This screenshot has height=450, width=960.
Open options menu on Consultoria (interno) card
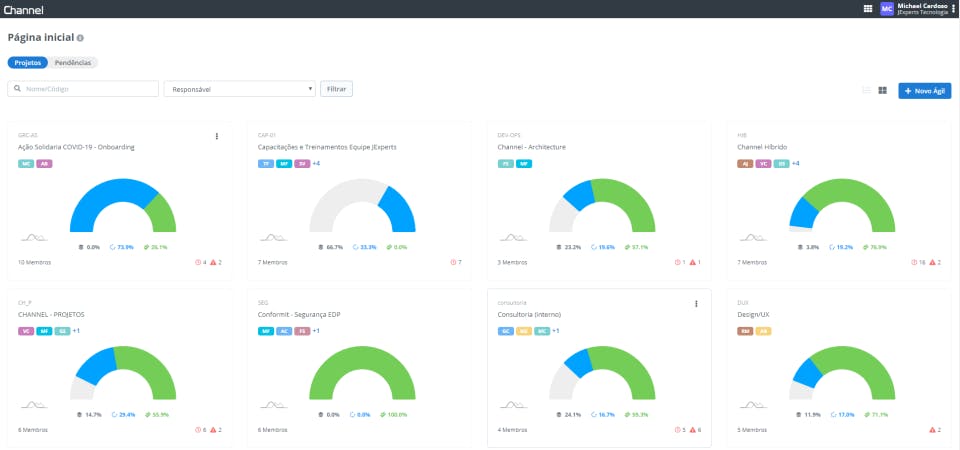tap(696, 304)
